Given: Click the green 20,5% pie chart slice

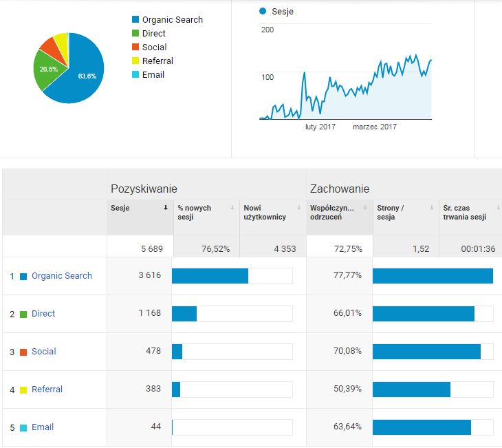Looking at the screenshot, I should pyautogui.click(x=47, y=71).
